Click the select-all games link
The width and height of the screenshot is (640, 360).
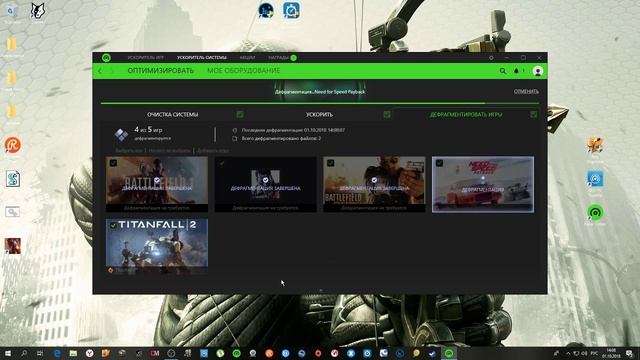click(x=129, y=151)
